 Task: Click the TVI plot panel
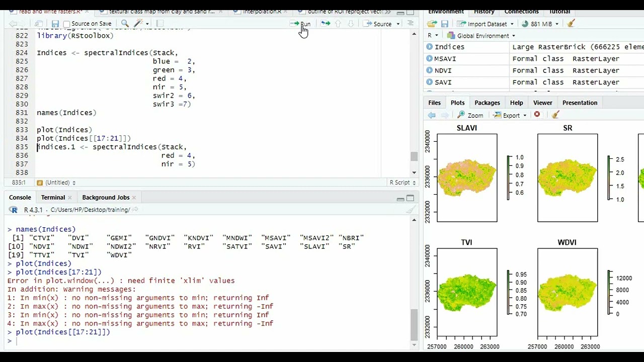point(467,292)
